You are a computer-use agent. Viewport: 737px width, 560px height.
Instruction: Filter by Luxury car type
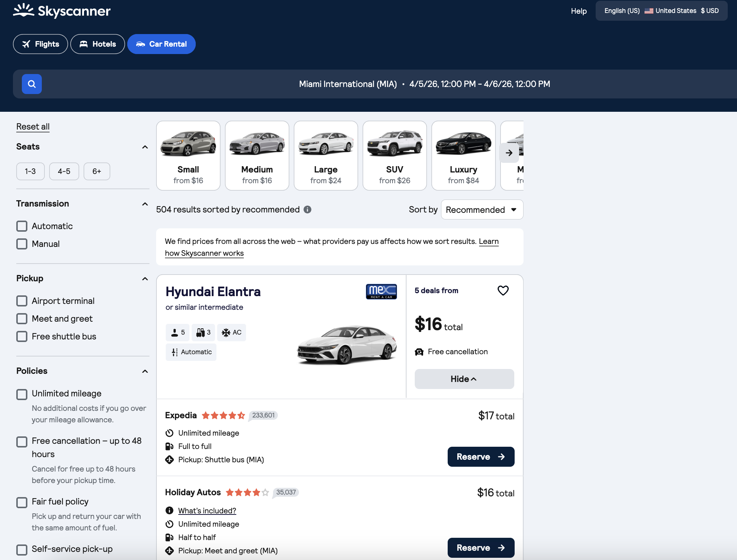pos(464,155)
